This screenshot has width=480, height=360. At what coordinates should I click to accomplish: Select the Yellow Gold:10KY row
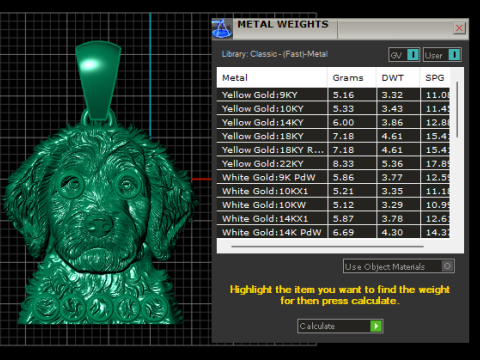pyautogui.click(x=333, y=109)
